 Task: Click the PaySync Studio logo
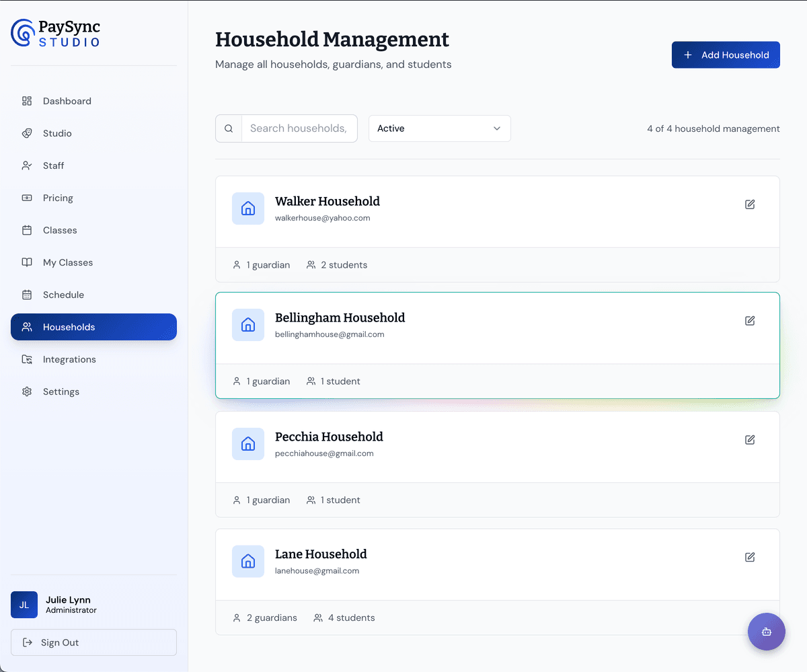(55, 32)
